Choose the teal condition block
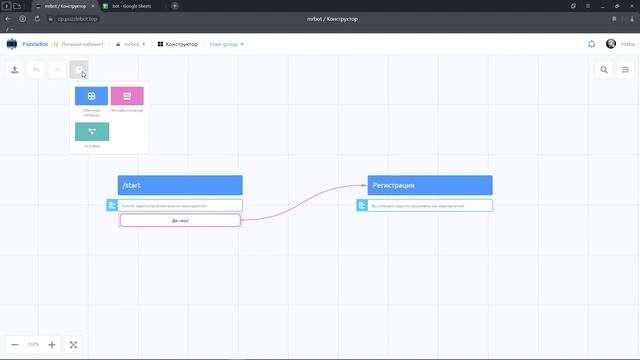The image size is (640, 360). point(92,131)
